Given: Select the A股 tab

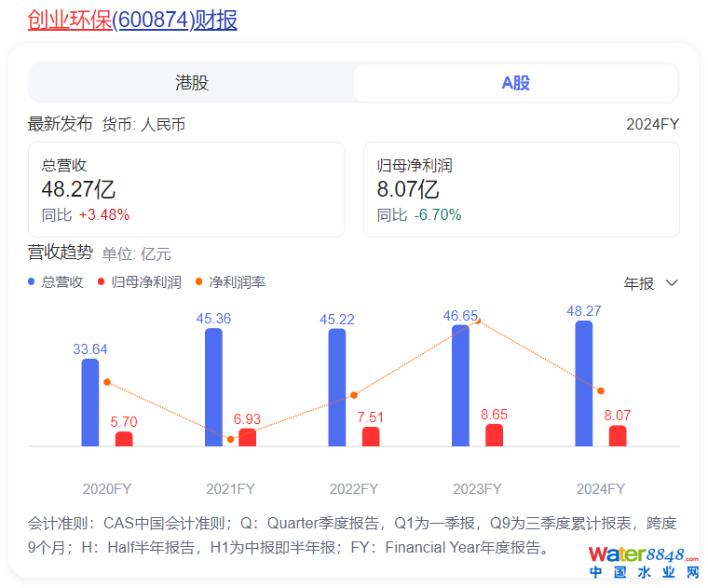Looking at the screenshot, I should (515, 83).
